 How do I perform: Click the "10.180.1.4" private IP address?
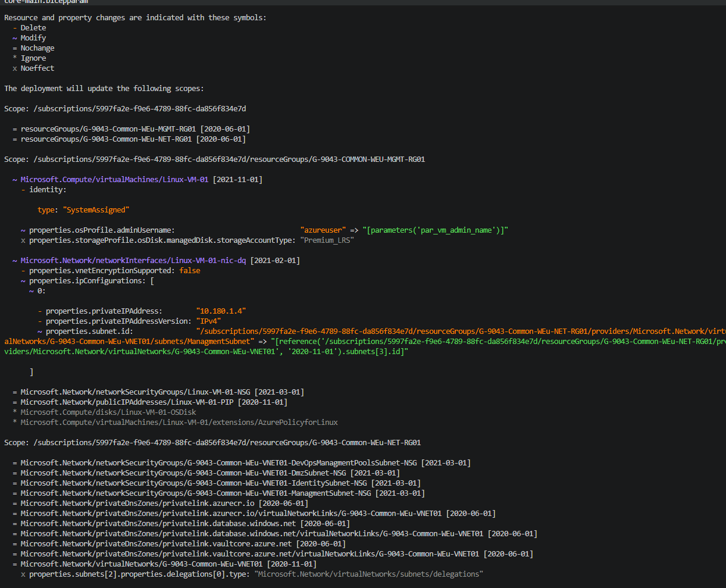[221, 311]
